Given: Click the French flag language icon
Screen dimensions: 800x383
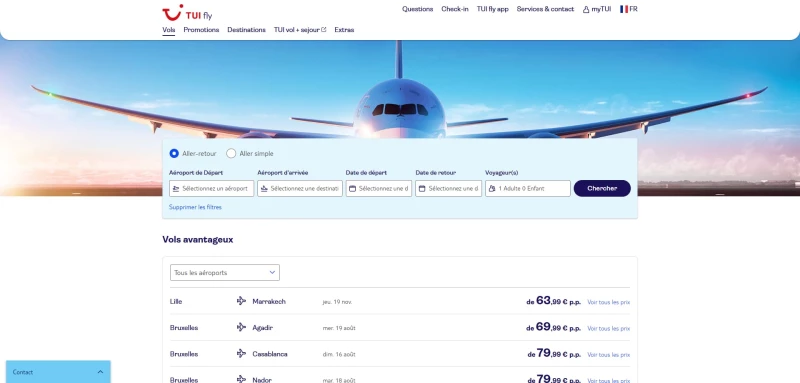Looking at the screenshot, I should [623, 9].
